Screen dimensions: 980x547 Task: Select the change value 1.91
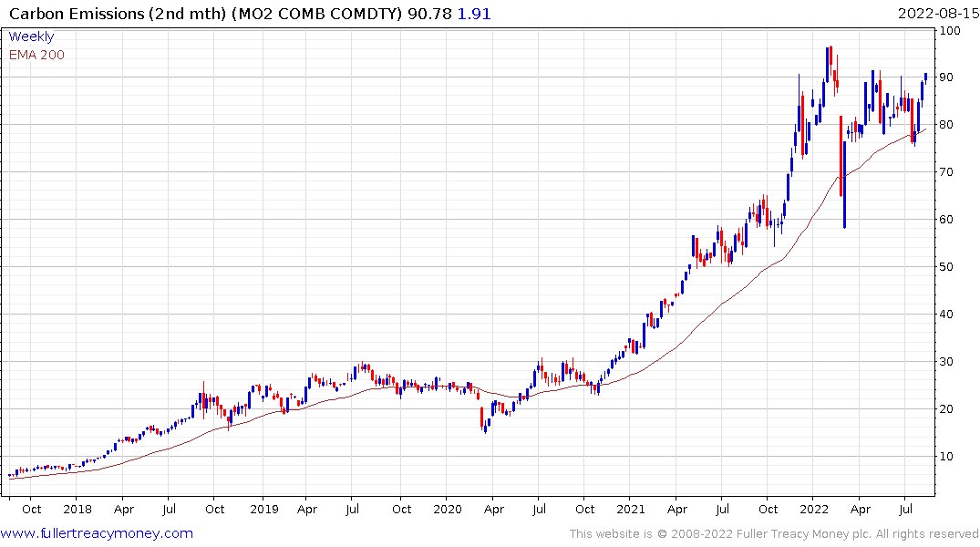[474, 14]
